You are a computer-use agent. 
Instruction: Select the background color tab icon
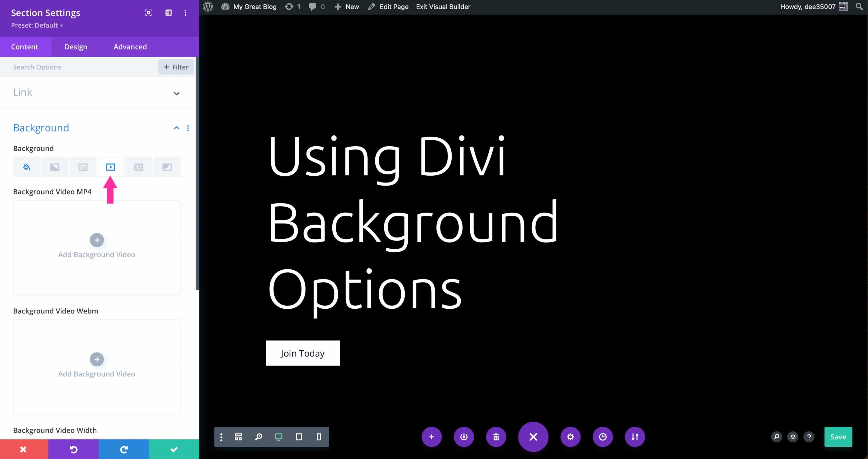pos(26,167)
